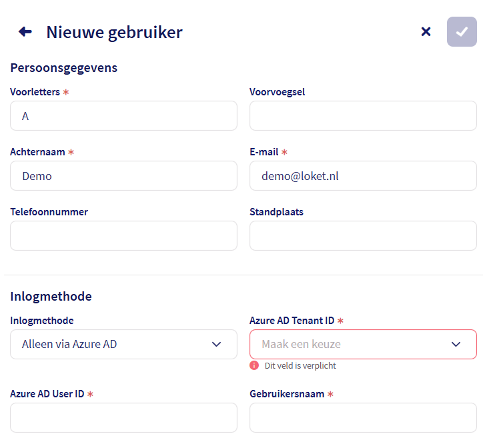Click into the empty Voorvoegsel field
This screenshot has height=448, width=485.
(363, 116)
